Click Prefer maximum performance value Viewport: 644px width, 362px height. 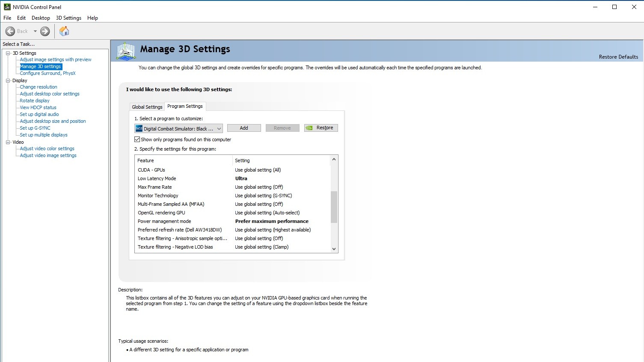(x=272, y=221)
